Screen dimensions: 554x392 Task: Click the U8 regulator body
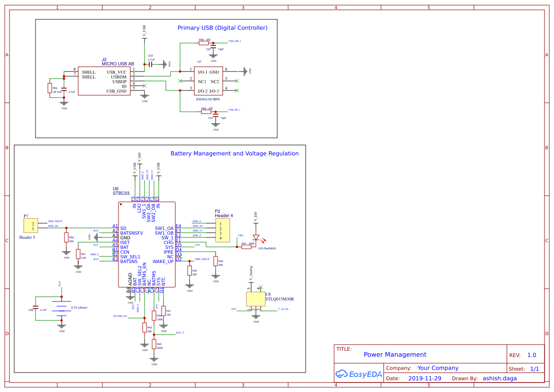coord(256,299)
